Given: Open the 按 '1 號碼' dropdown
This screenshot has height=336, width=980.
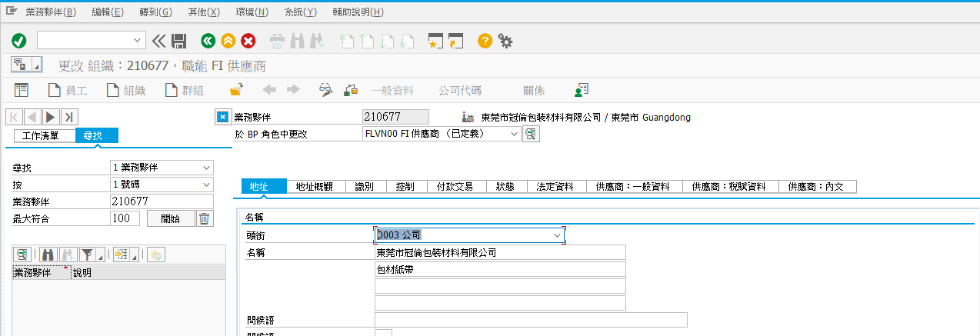Looking at the screenshot, I should click(x=206, y=185).
